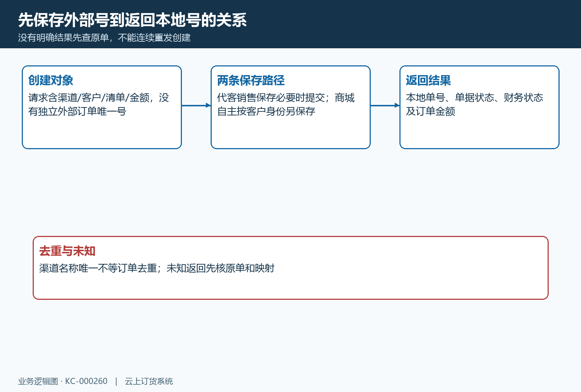Image resolution: width=581 pixels, height=392 pixels.
Task: Click footer label 业务逻辑图 · KC-000260
Action: coord(63,381)
